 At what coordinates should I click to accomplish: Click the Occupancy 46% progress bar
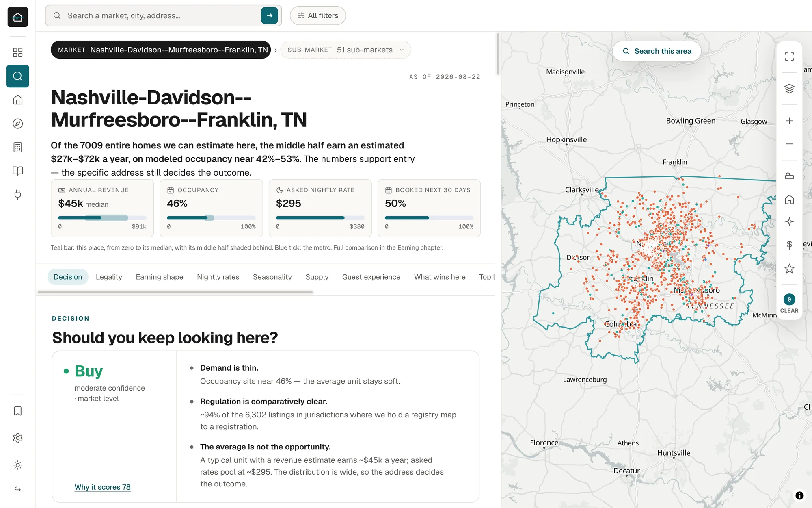tap(211, 218)
